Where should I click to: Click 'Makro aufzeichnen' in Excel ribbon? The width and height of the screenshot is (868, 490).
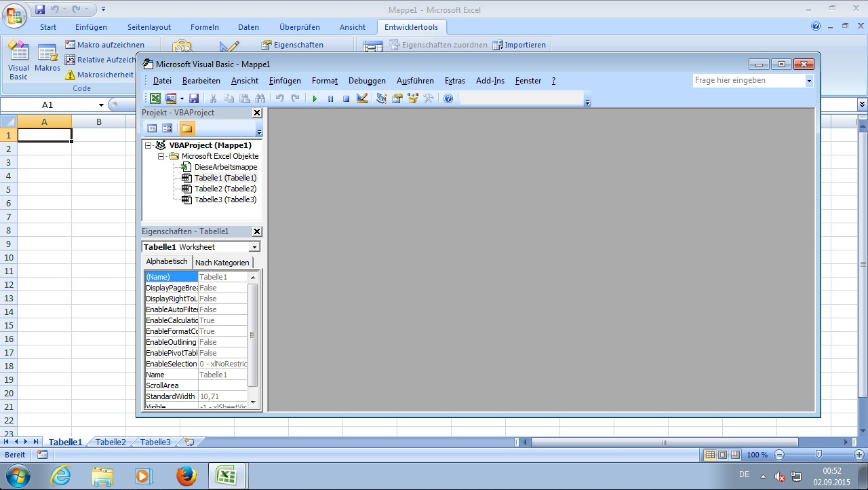pyautogui.click(x=105, y=45)
